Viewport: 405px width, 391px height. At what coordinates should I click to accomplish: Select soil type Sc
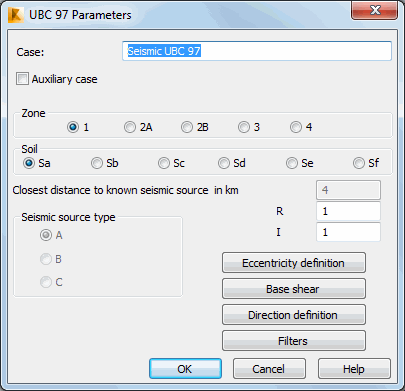[x=164, y=163]
